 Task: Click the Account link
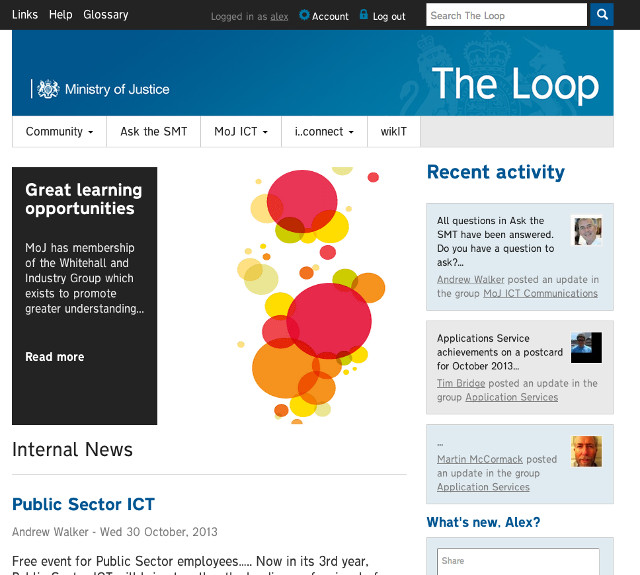pyautogui.click(x=330, y=16)
